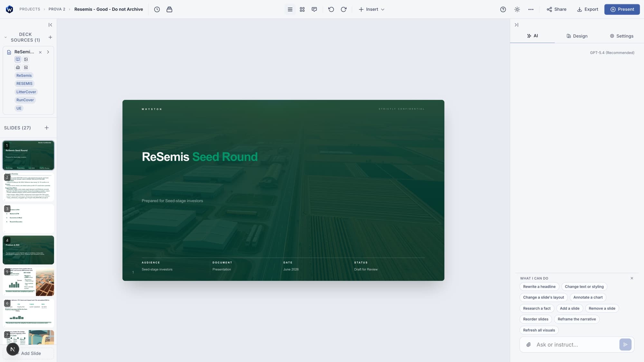
Task: Choose Refresh all visuals suggestion
Action: coord(539,330)
